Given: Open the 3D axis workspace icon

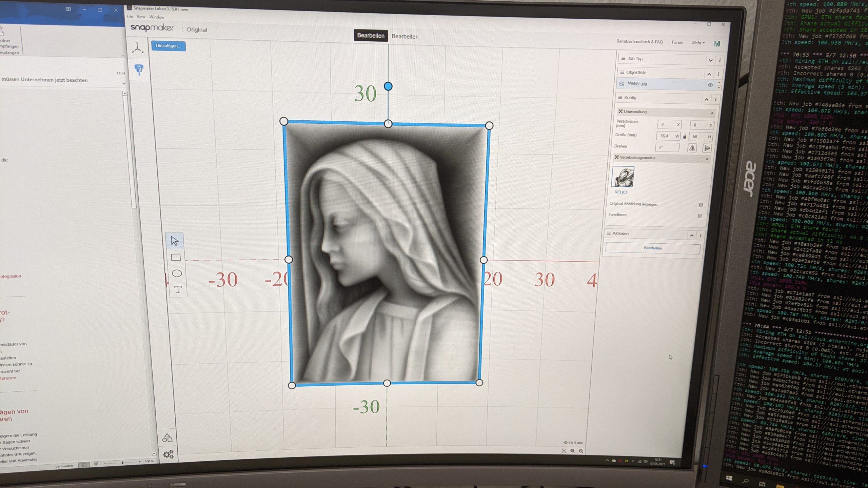Looking at the screenshot, I should 138,48.
